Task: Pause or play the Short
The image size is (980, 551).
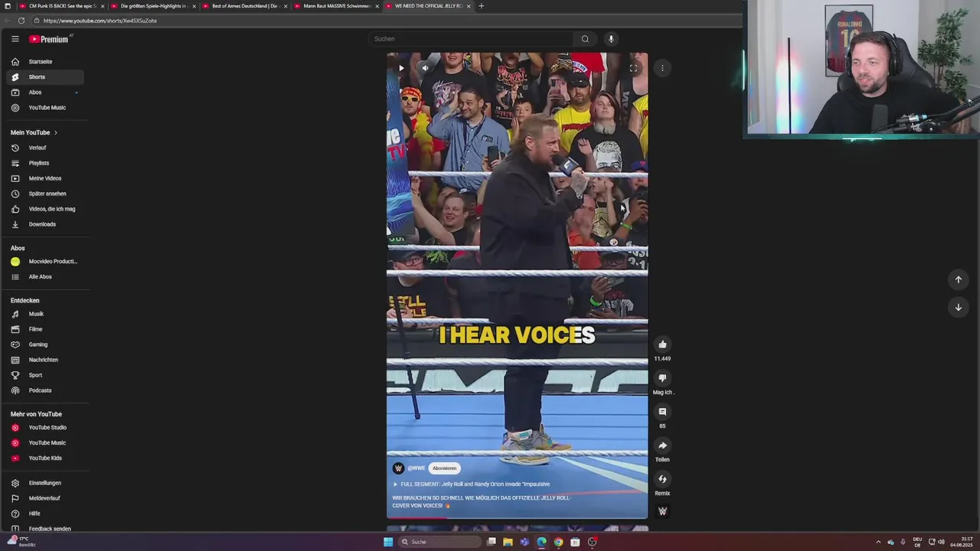Action: [401, 68]
